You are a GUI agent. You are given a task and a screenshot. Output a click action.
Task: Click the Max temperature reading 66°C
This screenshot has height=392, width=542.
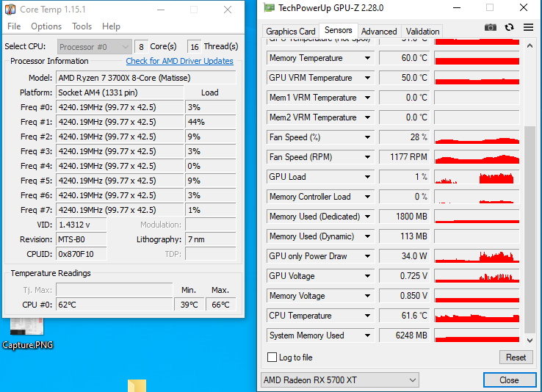[221, 305]
